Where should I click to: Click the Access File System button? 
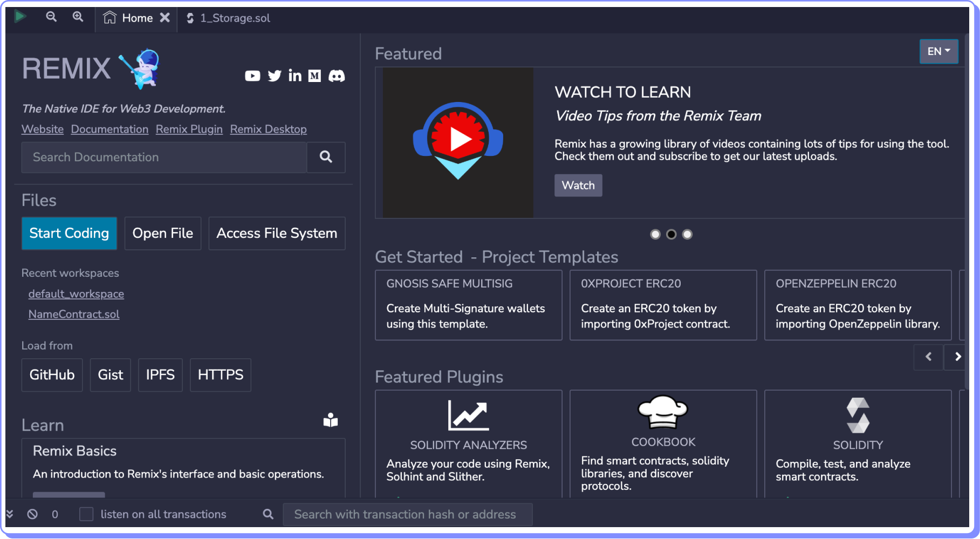coord(277,234)
